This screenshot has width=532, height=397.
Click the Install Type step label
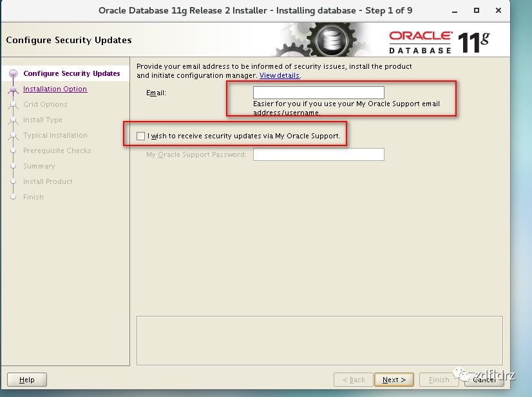pos(43,120)
